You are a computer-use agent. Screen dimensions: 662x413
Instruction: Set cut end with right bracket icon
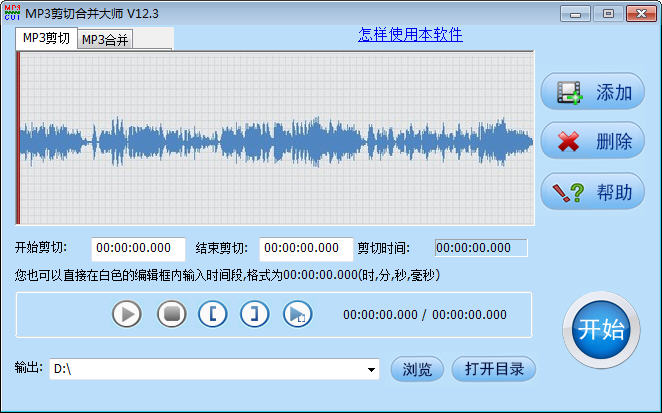click(x=255, y=314)
